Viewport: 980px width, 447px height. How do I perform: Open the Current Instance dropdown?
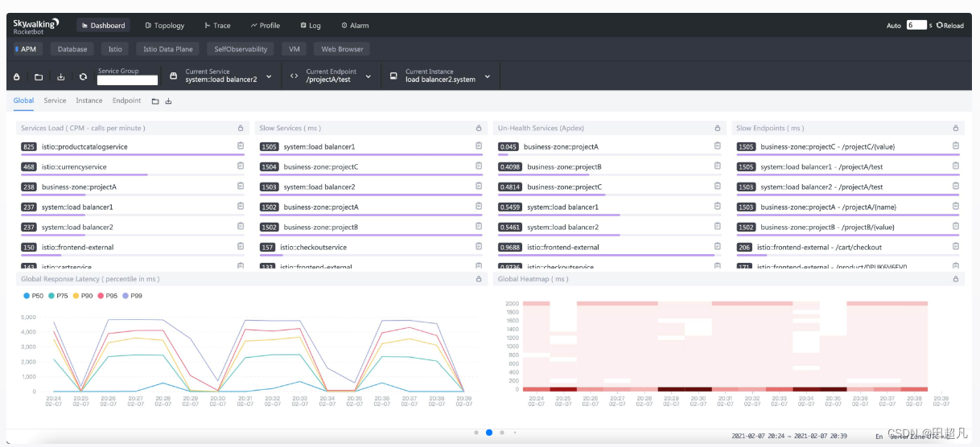coord(439,76)
